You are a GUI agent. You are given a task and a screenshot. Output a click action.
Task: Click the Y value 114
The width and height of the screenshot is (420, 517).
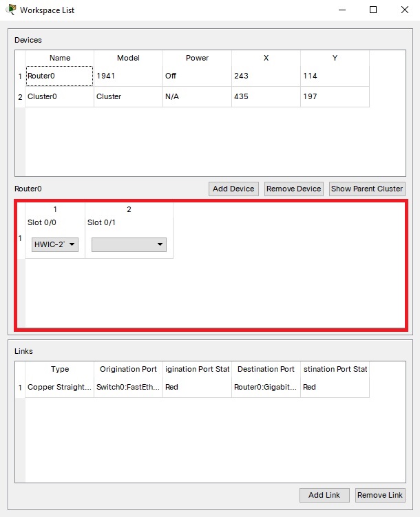335,76
